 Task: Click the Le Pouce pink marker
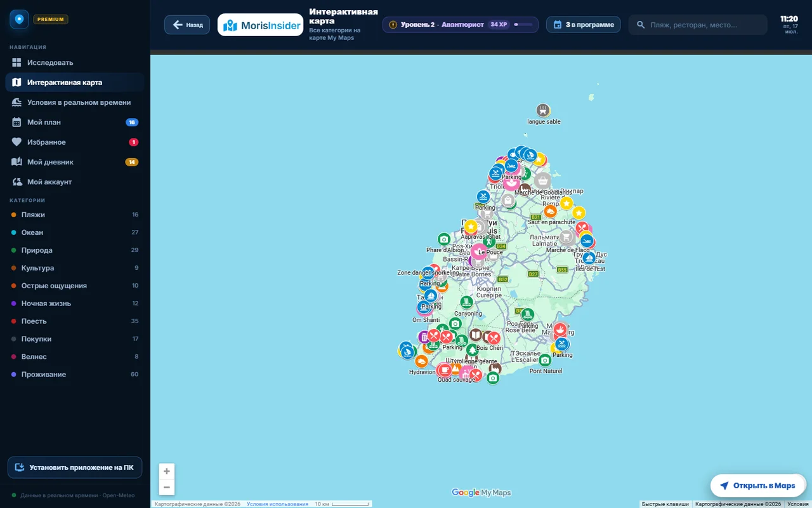480,251
